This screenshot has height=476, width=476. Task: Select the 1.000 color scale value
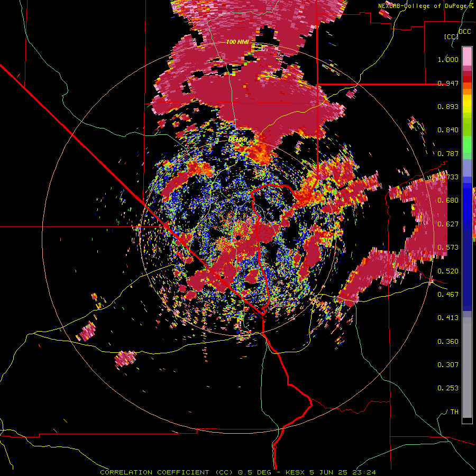[448, 59]
